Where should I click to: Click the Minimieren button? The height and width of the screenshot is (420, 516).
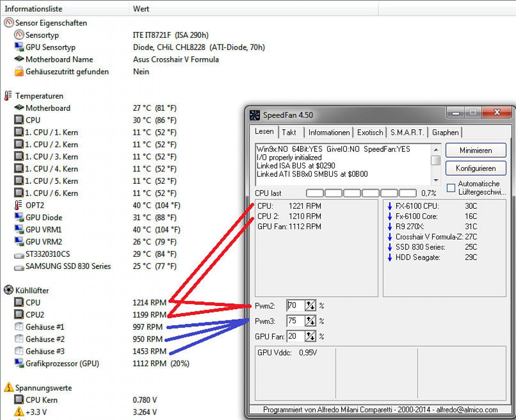point(476,151)
